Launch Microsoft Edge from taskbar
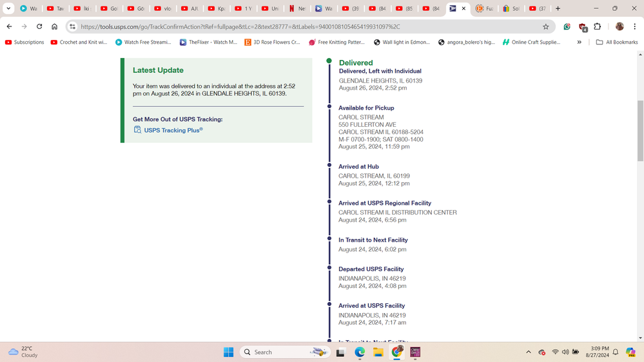Image resolution: width=644 pixels, height=362 pixels. tap(360, 352)
